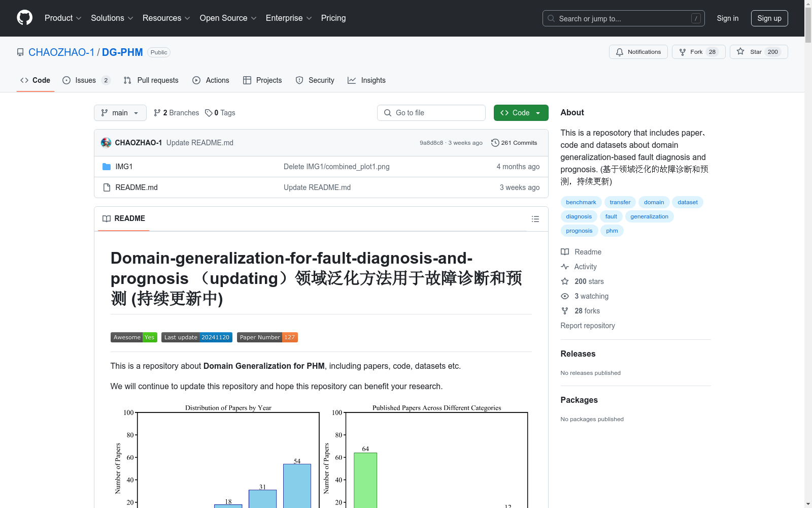Click the CHAOZHAO-1 avatar image

(106, 143)
